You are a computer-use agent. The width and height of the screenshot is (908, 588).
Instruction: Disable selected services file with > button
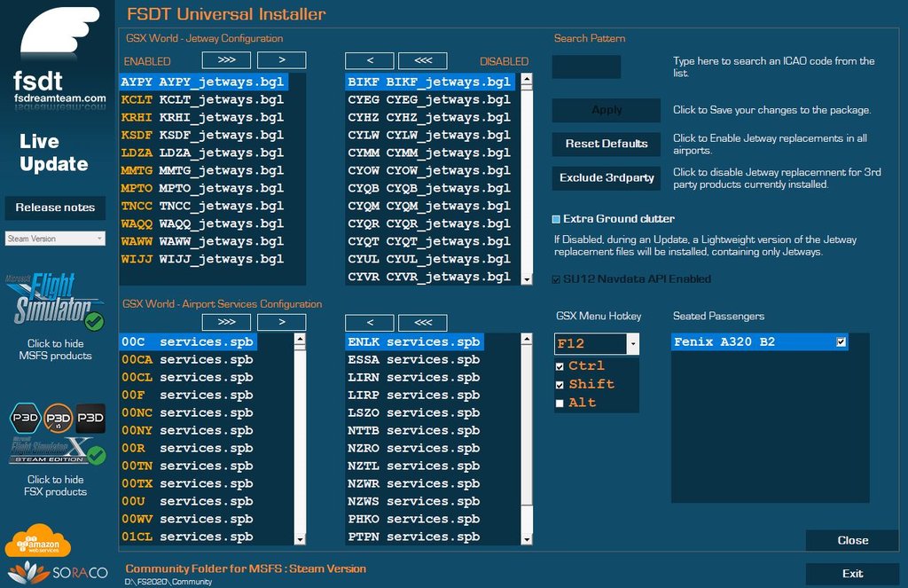281,322
